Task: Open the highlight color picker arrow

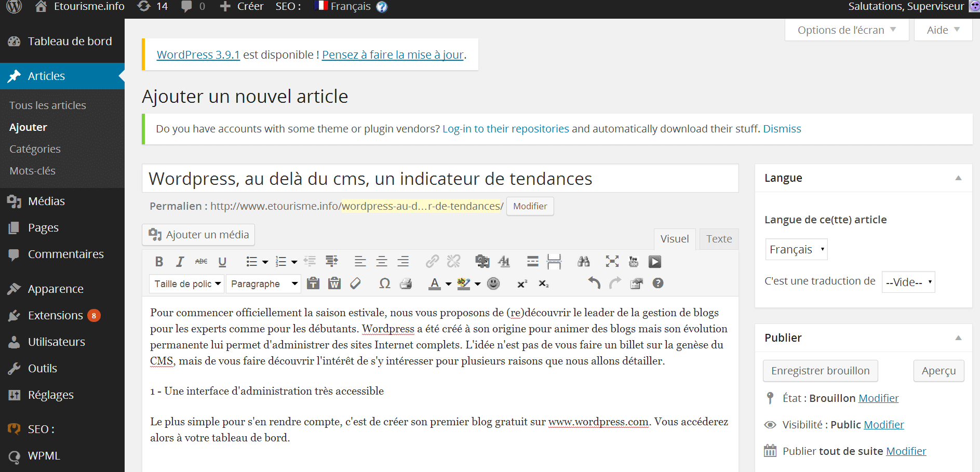Action: pyautogui.click(x=477, y=284)
